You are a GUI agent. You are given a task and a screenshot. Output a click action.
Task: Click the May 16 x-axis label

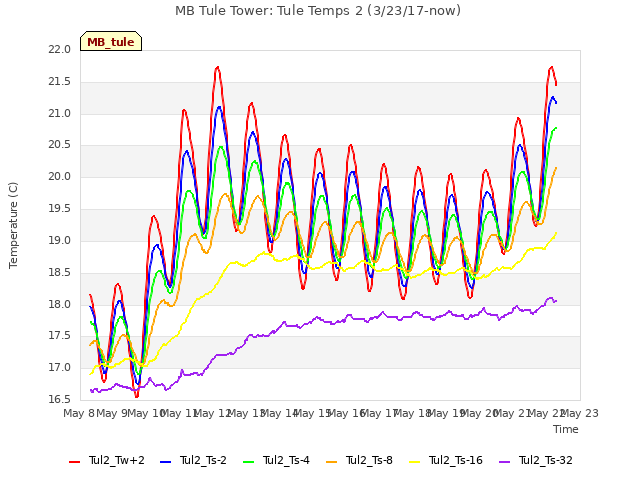coord(346,413)
